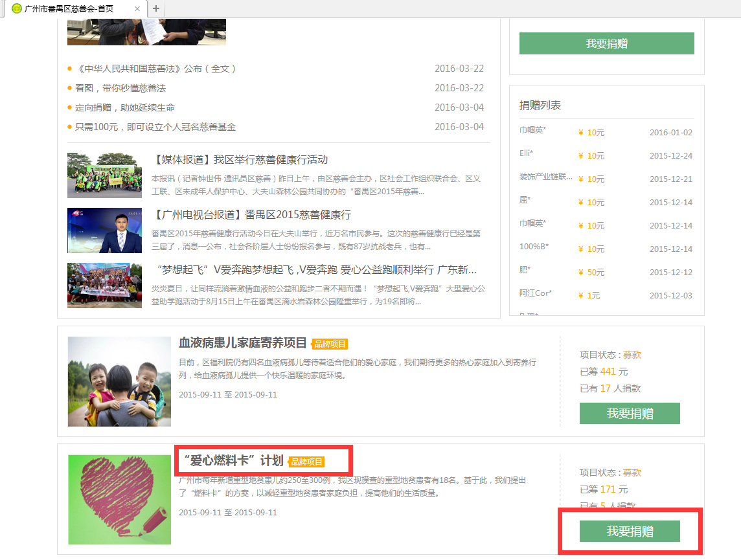741x560 pixels.
Task: Click 我要捐赠 button for 爱心燃料卡 计划
Action: tap(630, 532)
